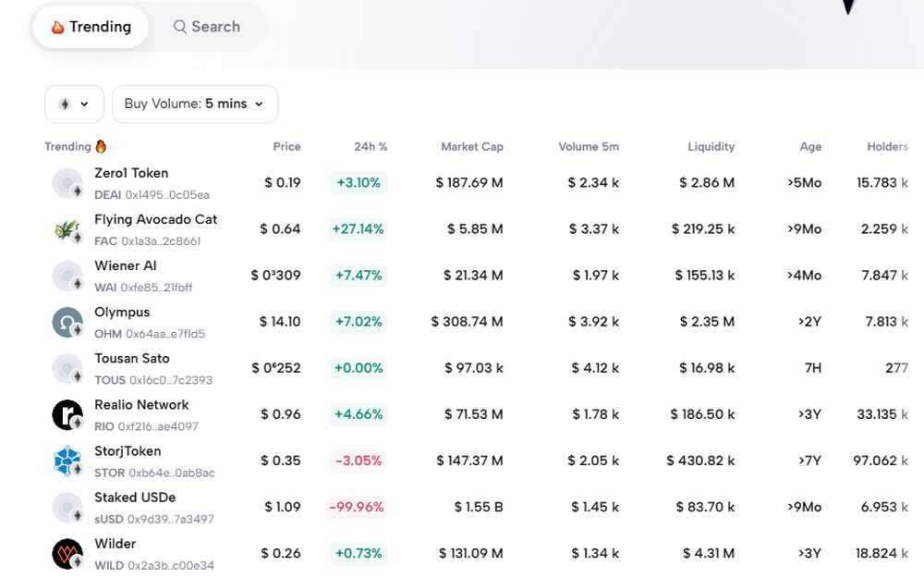Click the >7Y age value

tap(809, 461)
